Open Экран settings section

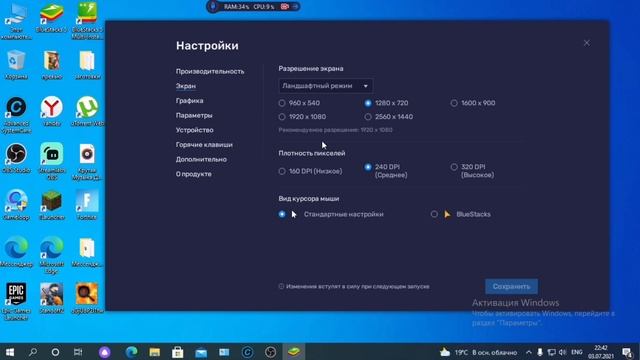186,86
